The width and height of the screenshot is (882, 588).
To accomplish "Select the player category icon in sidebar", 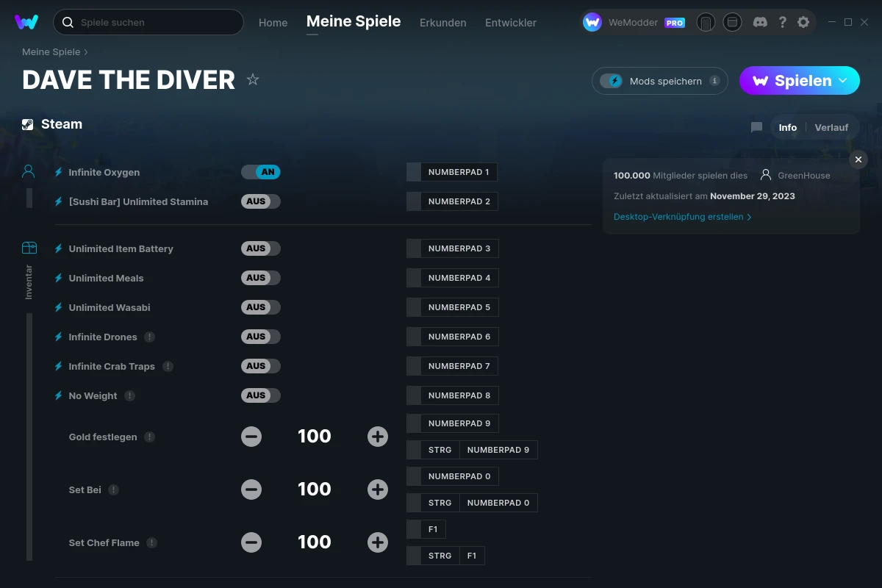I will [29, 171].
